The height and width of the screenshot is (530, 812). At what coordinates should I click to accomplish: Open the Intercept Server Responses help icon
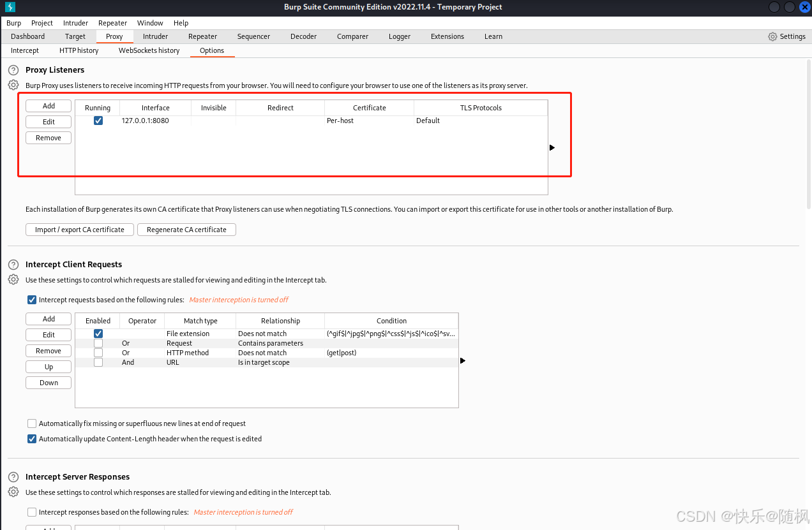click(13, 477)
